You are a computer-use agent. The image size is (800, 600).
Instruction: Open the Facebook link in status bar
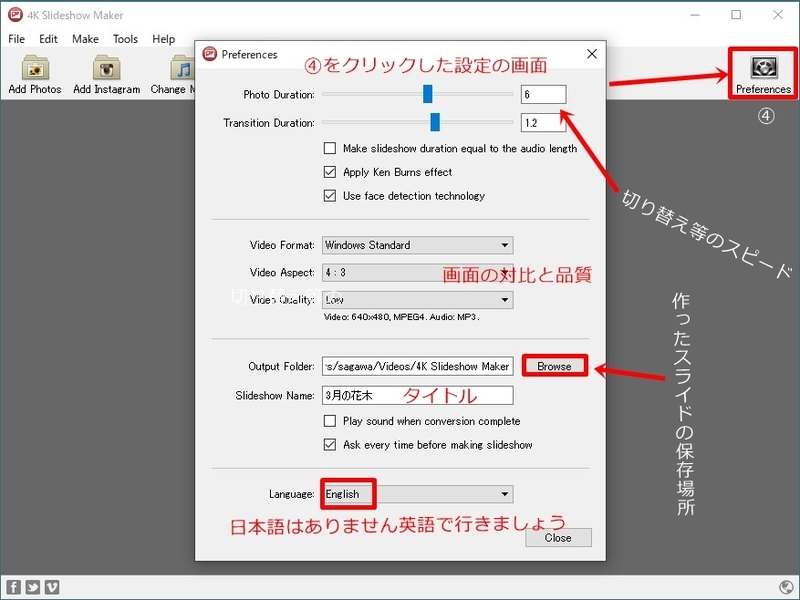14,587
